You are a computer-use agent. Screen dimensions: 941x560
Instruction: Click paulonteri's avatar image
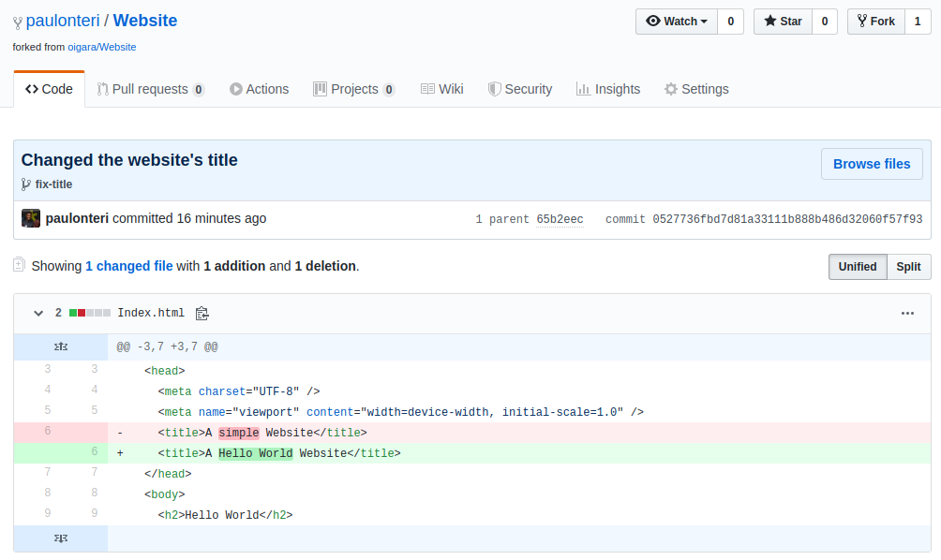(31, 218)
